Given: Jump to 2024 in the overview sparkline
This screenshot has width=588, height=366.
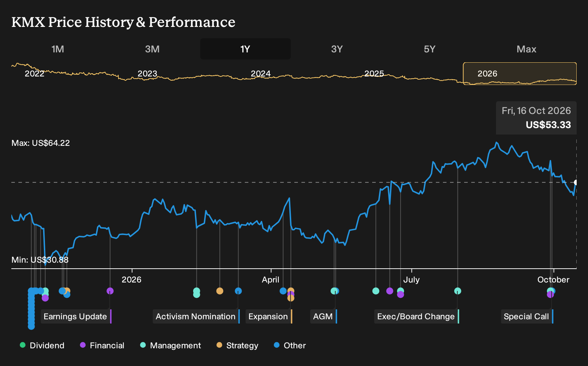Looking at the screenshot, I should coord(260,74).
